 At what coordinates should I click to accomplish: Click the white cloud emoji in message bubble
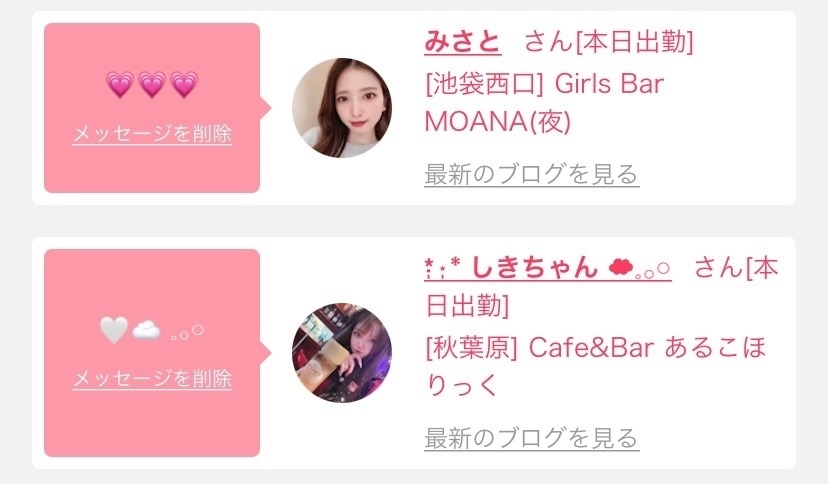[146, 331]
